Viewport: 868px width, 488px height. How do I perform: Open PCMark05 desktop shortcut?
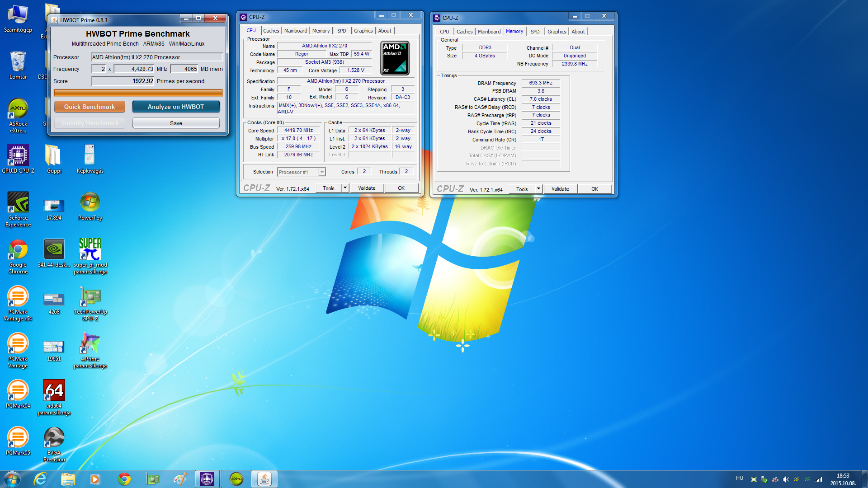[18, 441]
